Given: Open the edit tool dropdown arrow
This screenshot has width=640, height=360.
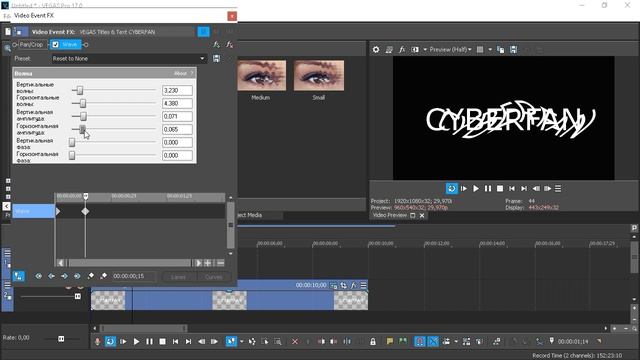Looking at the screenshot, I should pyautogui.click(x=242, y=342).
